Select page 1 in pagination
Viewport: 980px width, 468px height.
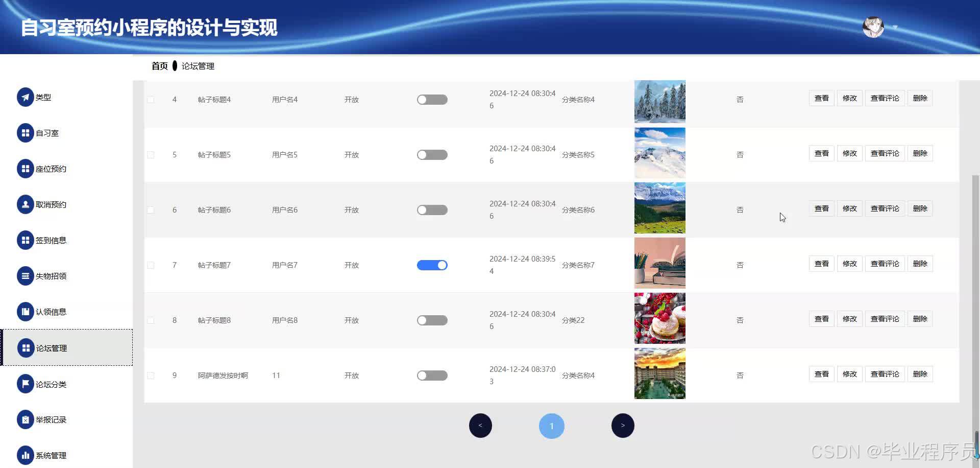tap(552, 426)
